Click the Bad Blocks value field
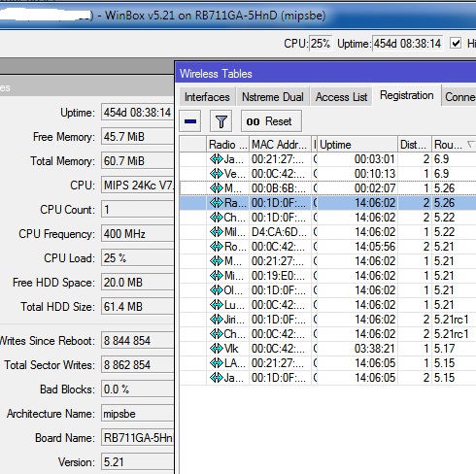Image resolution: width=476 pixels, height=474 pixels. click(x=138, y=389)
